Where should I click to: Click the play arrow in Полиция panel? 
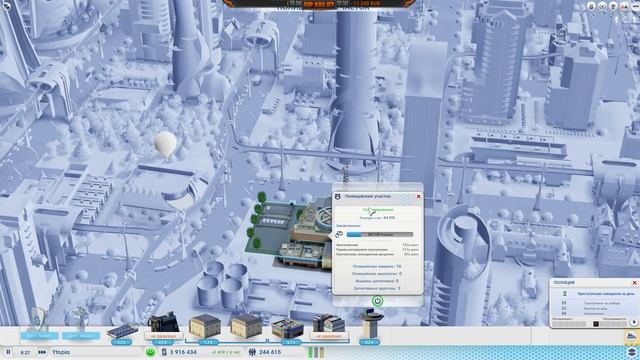pos(634,322)
